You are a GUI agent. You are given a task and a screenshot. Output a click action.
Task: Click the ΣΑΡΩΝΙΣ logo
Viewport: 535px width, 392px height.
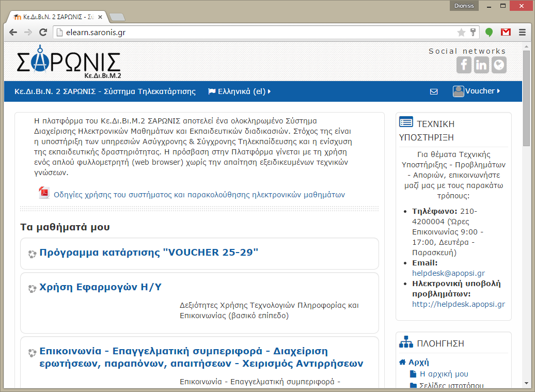pos(69,62)
